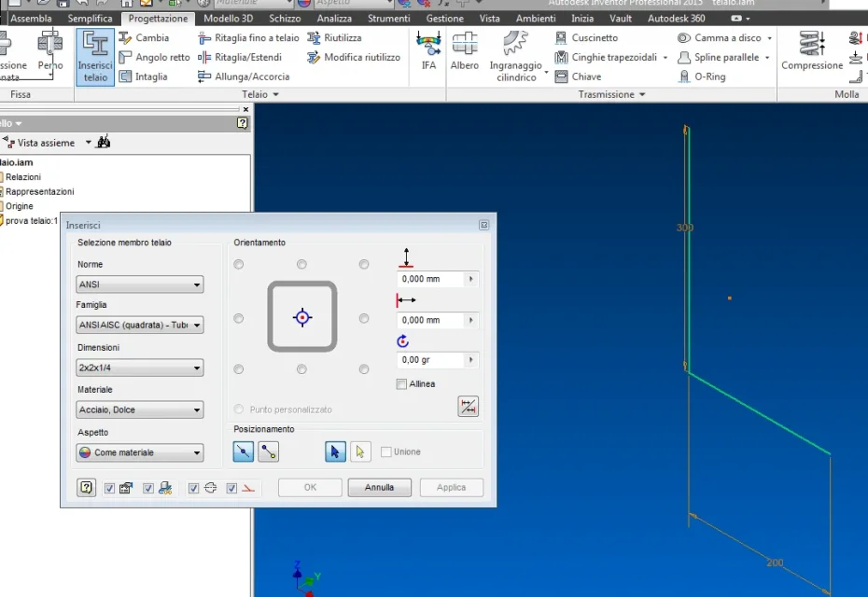Select the top-left orientation radio button

point(239,265)
